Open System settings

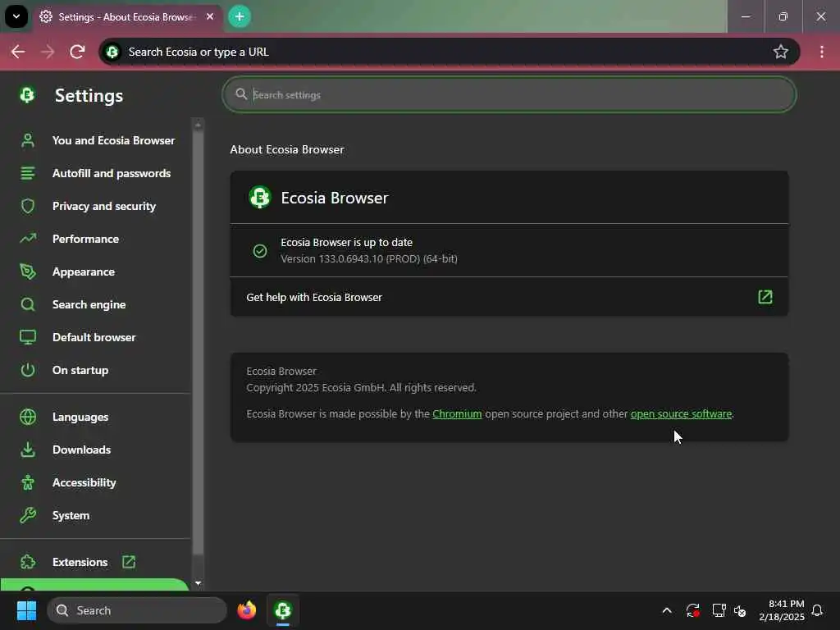[x=71, y=515]
